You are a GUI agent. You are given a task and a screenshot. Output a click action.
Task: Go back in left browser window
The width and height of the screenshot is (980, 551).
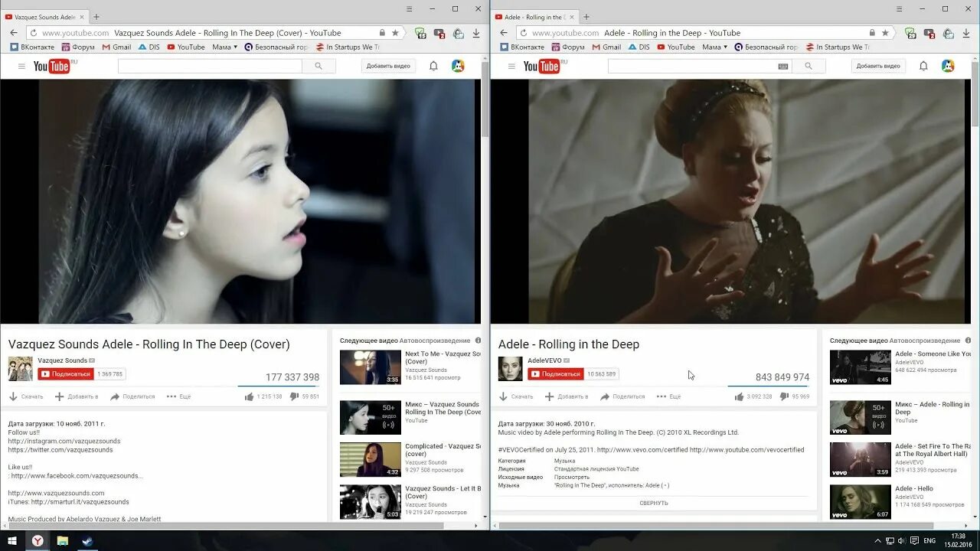pos(14,33)
